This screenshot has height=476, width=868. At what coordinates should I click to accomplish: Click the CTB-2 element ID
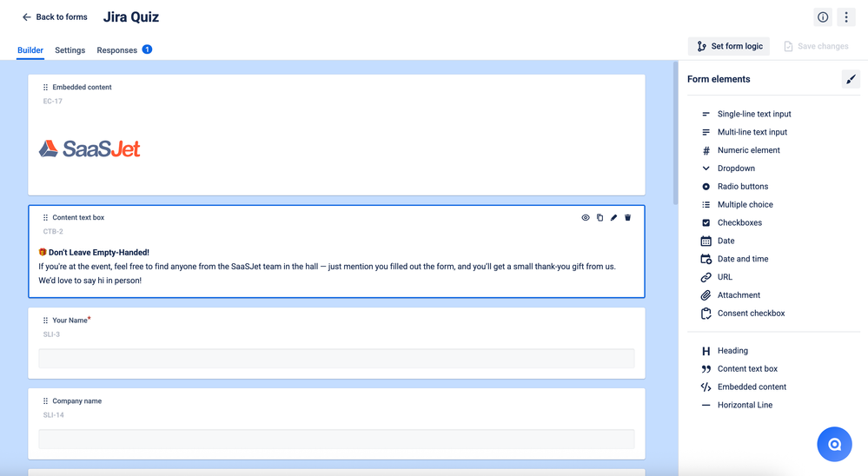tap(53, 231)
